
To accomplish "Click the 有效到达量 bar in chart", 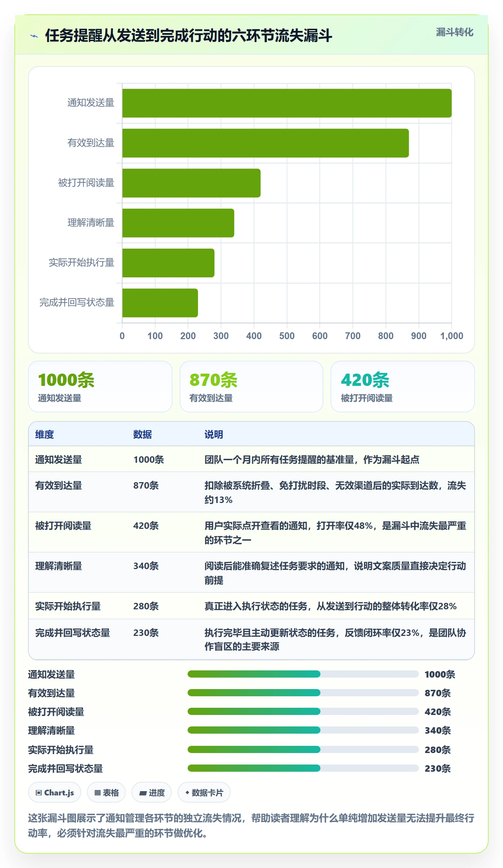I will 266,143.
